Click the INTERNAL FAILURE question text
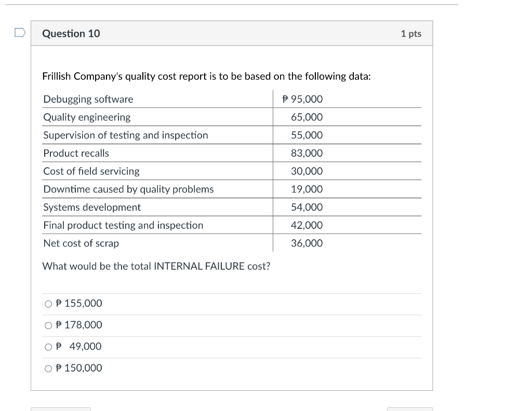The image size is (532, 411). click(x=156, y=266)
